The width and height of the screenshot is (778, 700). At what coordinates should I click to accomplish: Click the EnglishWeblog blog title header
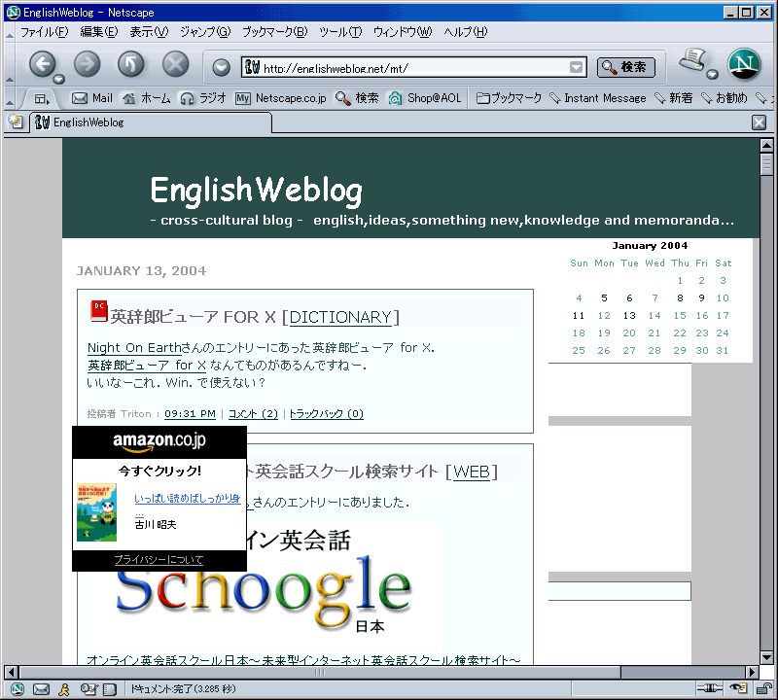click(x=257, y=191)
